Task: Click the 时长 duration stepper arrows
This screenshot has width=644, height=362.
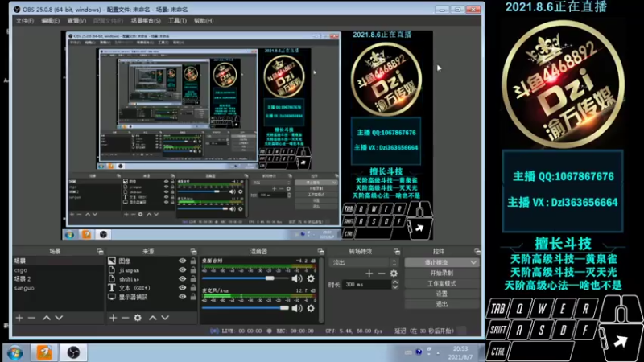Action: [394, 285]
